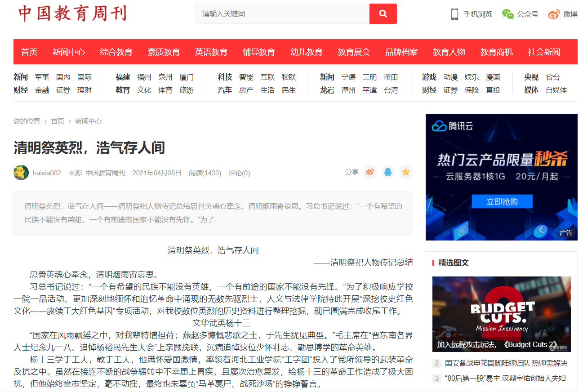The height and width of the screenshot is (392, 583).
Task: Open the WeChat 公众号 icon
Action: (508, 14)
